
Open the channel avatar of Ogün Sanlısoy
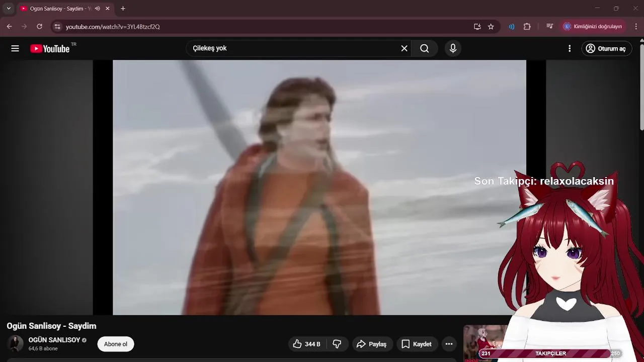[16, 344]
